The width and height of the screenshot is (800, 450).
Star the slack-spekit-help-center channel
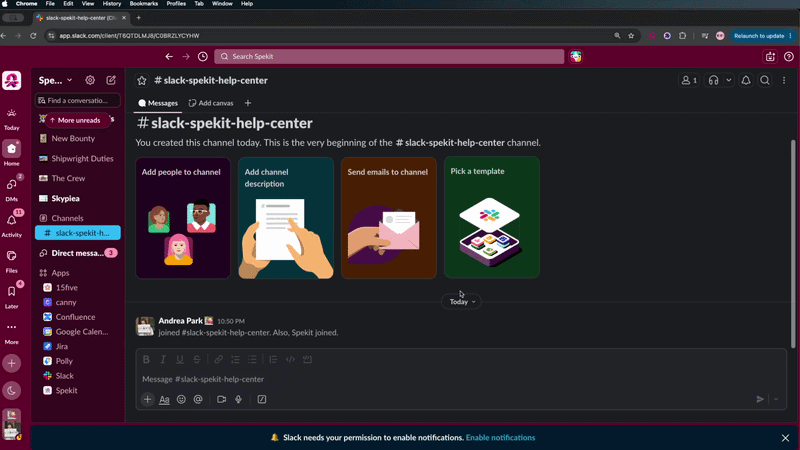142,81
